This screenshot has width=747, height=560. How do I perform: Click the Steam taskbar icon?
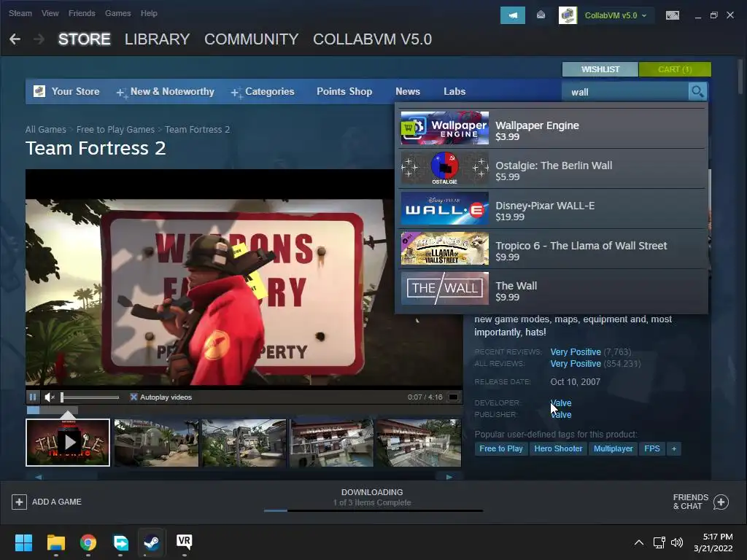152,542
